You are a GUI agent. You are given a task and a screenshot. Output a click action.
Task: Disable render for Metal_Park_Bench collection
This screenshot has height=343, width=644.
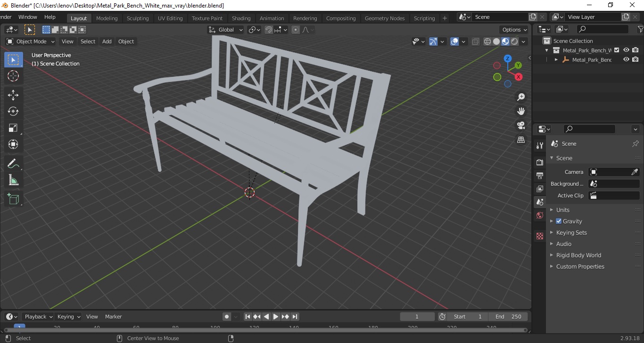coord(636,50)
